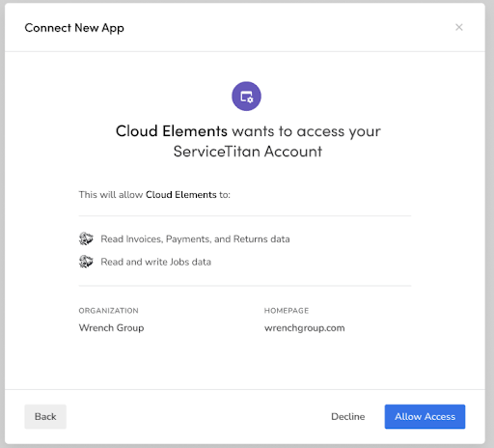Image resolution: width=494 pixels, height=448 pixels.
Task: Click the 'This will allow' intro words
Action: [x=111, y=195]
